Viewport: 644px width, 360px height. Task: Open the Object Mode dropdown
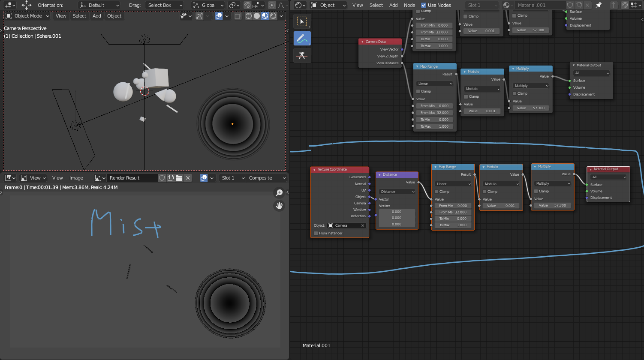(28, 16)
